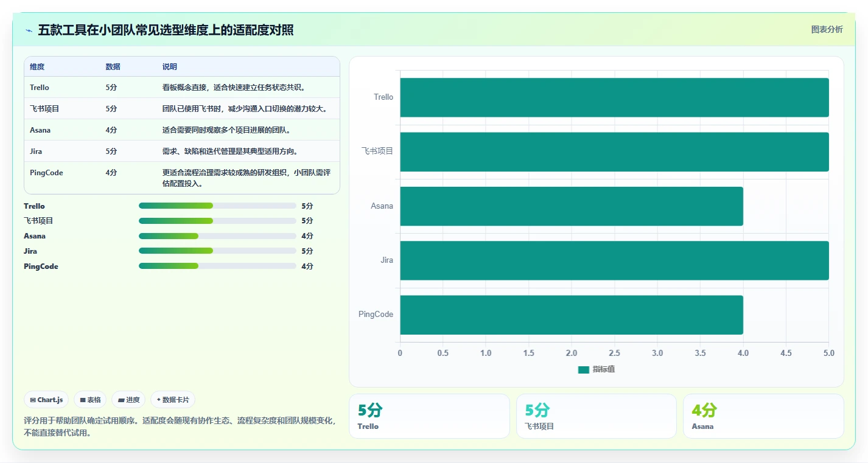The image size is (868, 463).
Task: Click the Trello label in progress list
Action: pyautogui.click(x=34, y=206)
